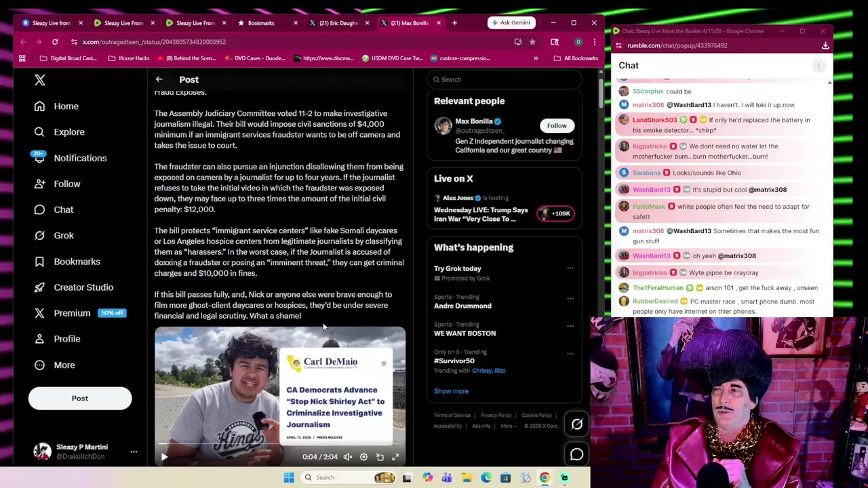Click Show more under What's happening
Screen dimensions: 868x488
click(x=451, y=391)
